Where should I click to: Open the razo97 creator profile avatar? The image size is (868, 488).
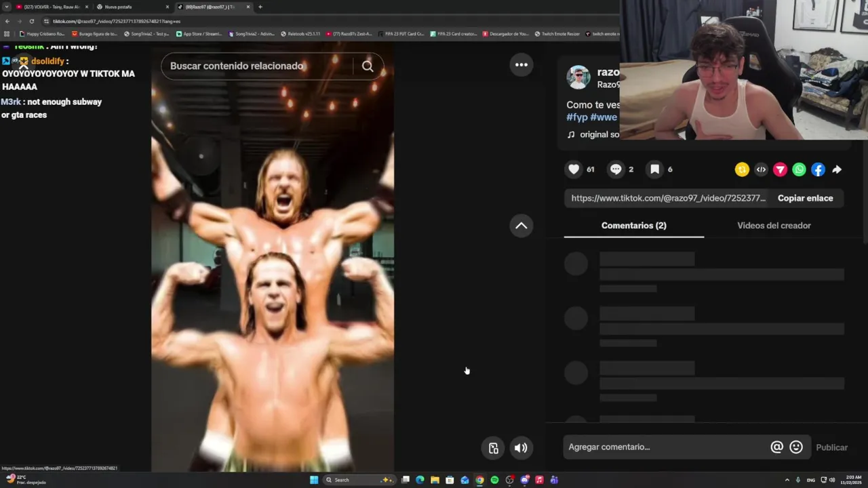578,77
